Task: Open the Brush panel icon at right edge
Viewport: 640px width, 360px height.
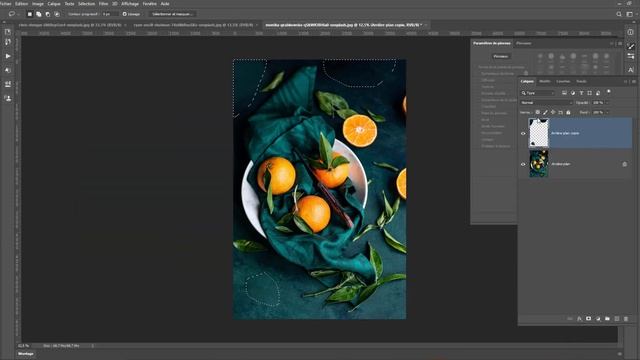Action: [631, 47]
